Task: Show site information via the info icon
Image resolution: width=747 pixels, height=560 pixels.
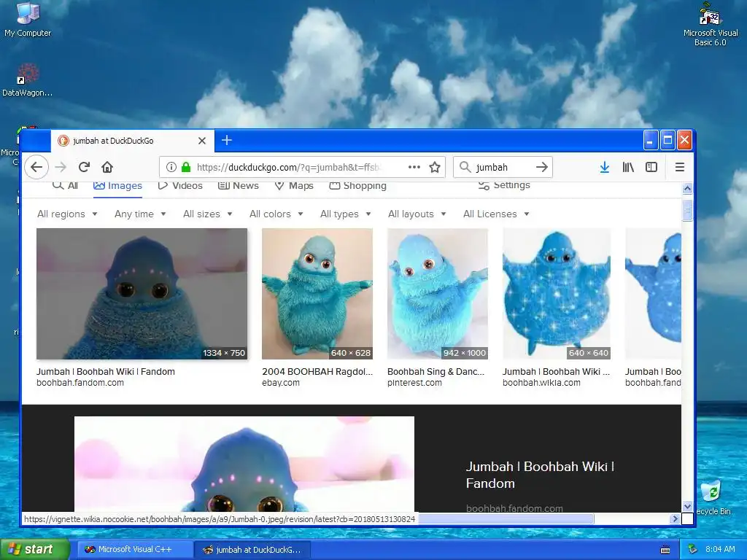Action: click(x=171, y=167)
